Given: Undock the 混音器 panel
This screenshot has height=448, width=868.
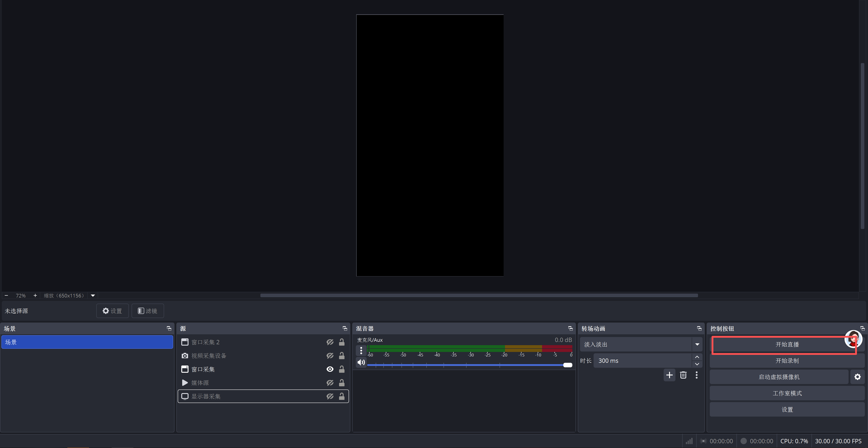Looking at the screenshot, I should pyautogui.click(x=570, y=328).
